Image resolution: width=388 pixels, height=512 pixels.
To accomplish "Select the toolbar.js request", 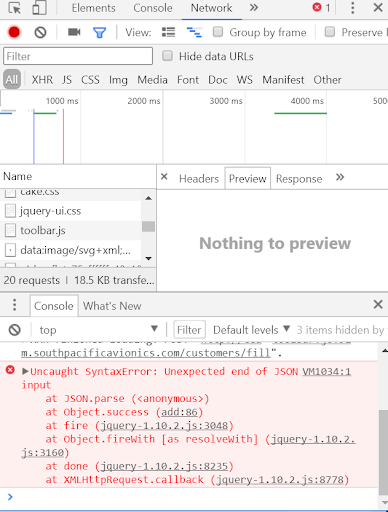I will click(x=70, y=230).
